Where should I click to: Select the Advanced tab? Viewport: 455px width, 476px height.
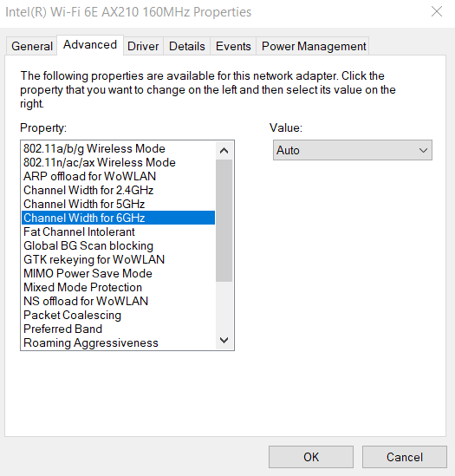point(90,45)
